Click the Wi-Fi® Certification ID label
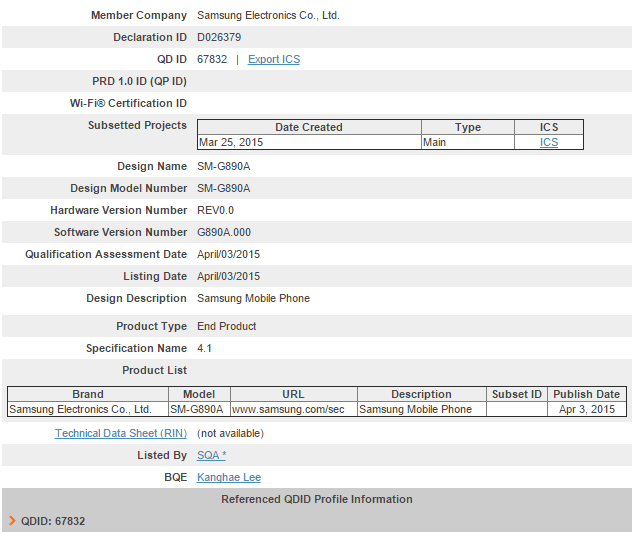The image size is (636, 537). coord(128,103)
